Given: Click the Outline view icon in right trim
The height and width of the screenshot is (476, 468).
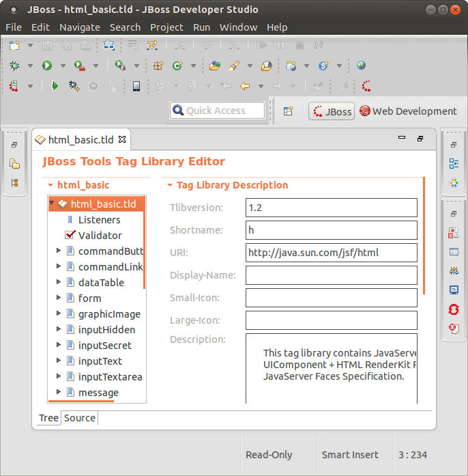Looking at the screenshot, I should pos(454,164).
